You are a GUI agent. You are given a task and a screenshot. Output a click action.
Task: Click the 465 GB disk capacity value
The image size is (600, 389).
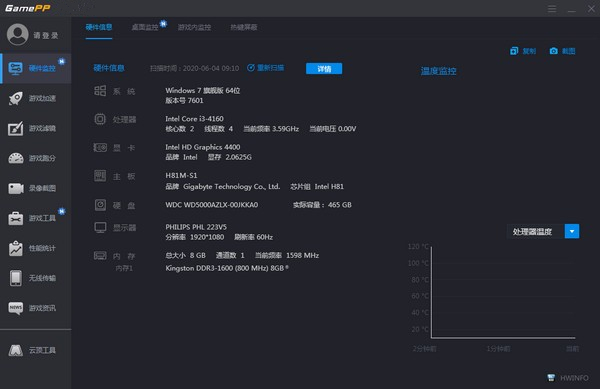point(339,205)
